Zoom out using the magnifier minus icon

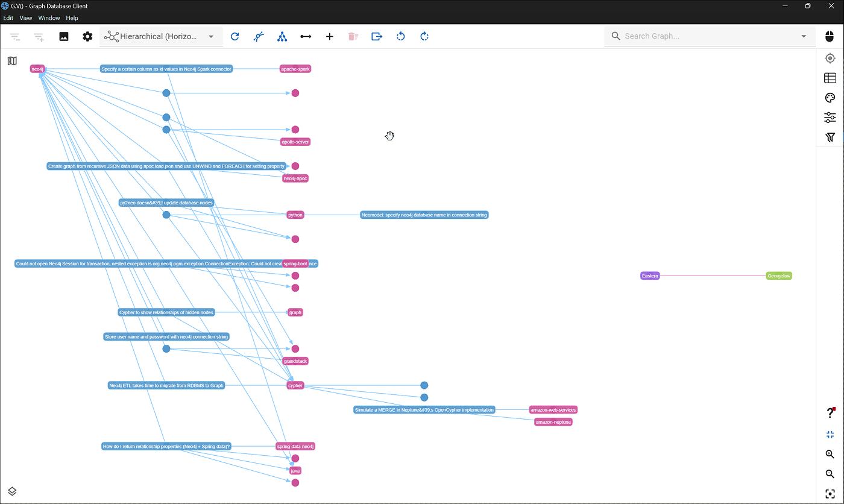click(830, 474)
